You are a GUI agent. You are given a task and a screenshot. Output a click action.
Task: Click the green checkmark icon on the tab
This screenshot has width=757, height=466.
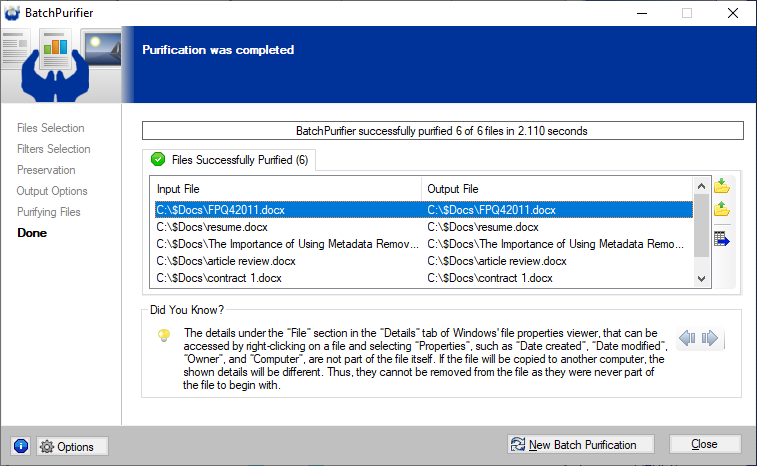pyautogui.click(x=158, y=159)
